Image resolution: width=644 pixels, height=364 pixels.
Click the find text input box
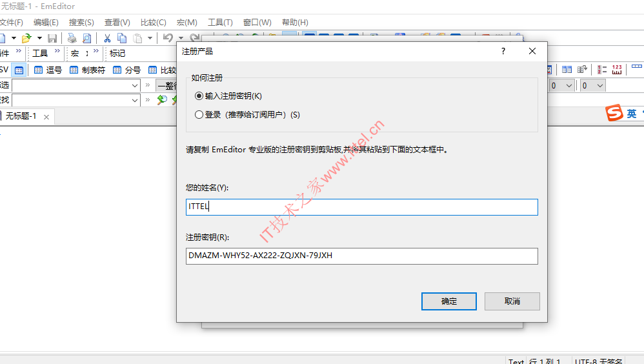pos(71,100)
